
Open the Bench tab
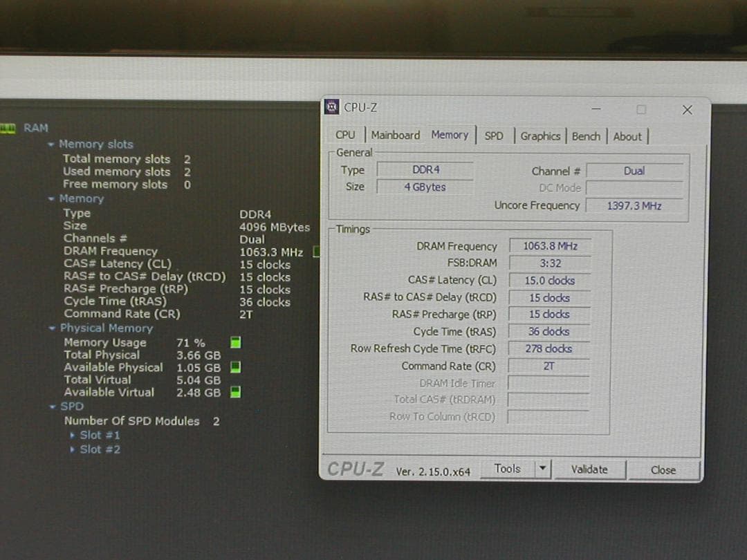tap(586, 136)
